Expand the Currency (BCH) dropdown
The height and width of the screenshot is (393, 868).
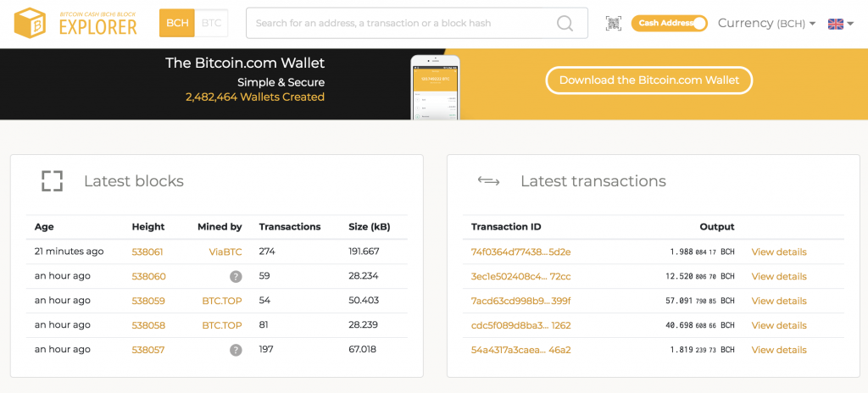766,24
